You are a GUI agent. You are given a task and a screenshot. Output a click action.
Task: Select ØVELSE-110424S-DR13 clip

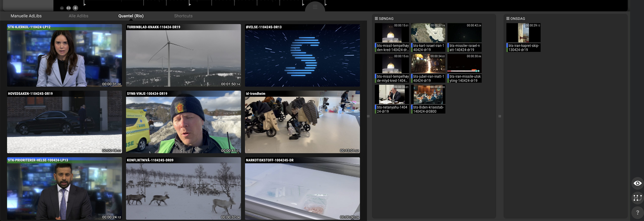point(302,55)
